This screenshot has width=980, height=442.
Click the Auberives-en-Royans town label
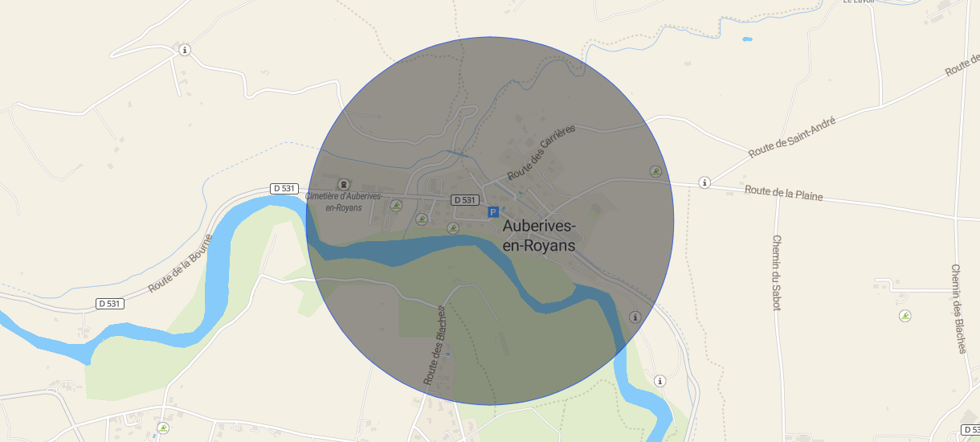539,235
